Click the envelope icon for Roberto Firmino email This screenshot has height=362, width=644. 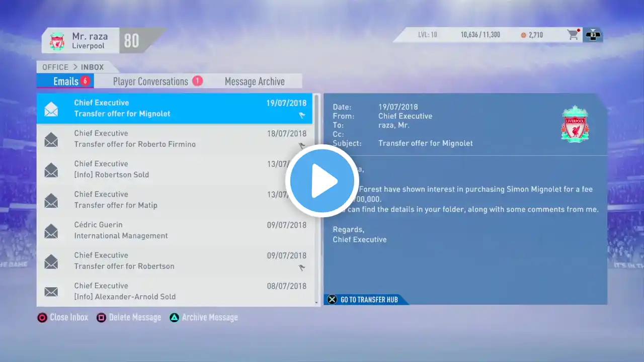point(51,139)
